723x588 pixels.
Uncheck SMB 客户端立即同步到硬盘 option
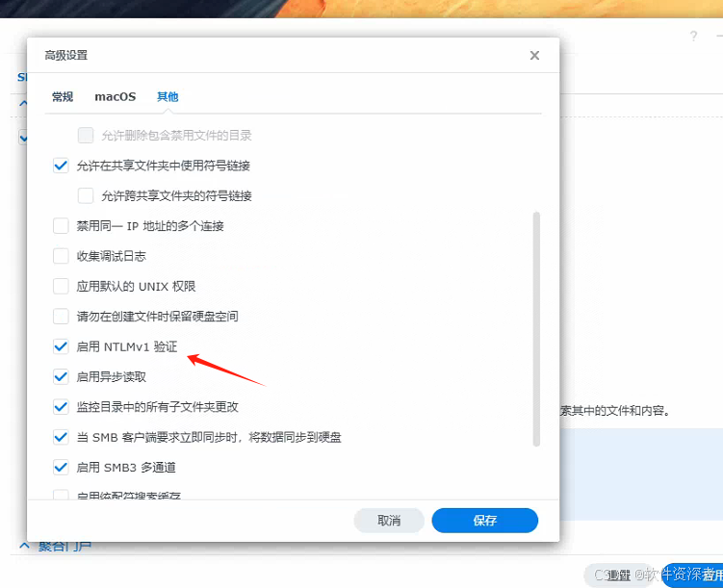pos(61,437)
